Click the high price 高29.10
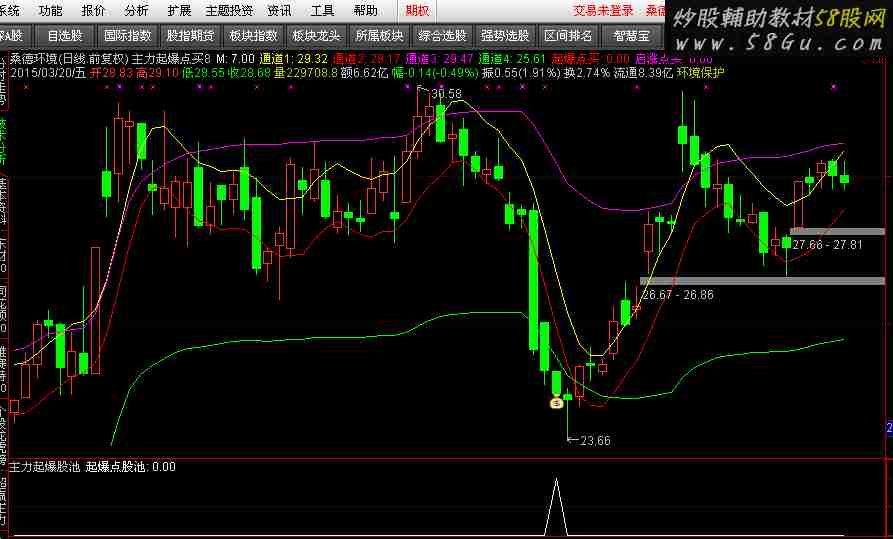Screen dimensions: 893x539 (x=157, y=72)
